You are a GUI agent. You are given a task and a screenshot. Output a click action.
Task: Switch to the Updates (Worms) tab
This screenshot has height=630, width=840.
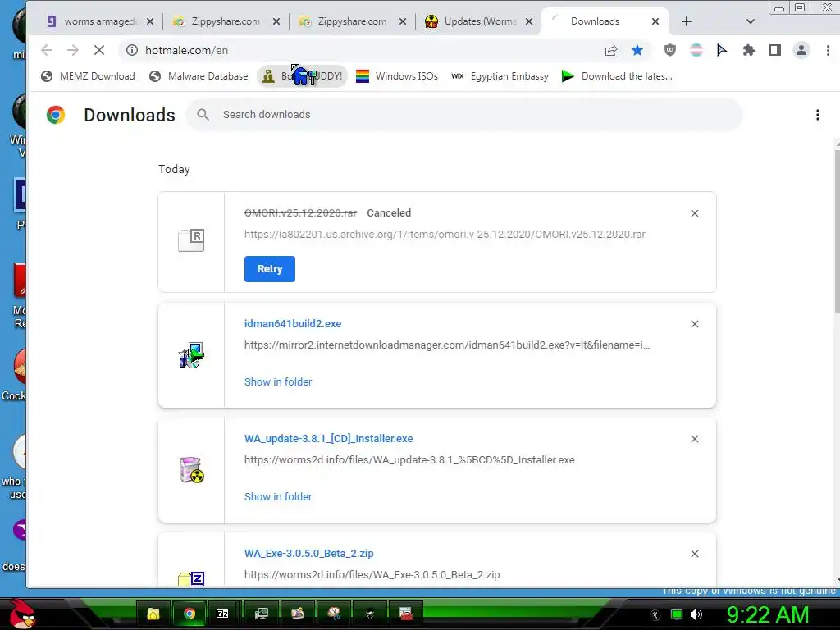[470, 21]
